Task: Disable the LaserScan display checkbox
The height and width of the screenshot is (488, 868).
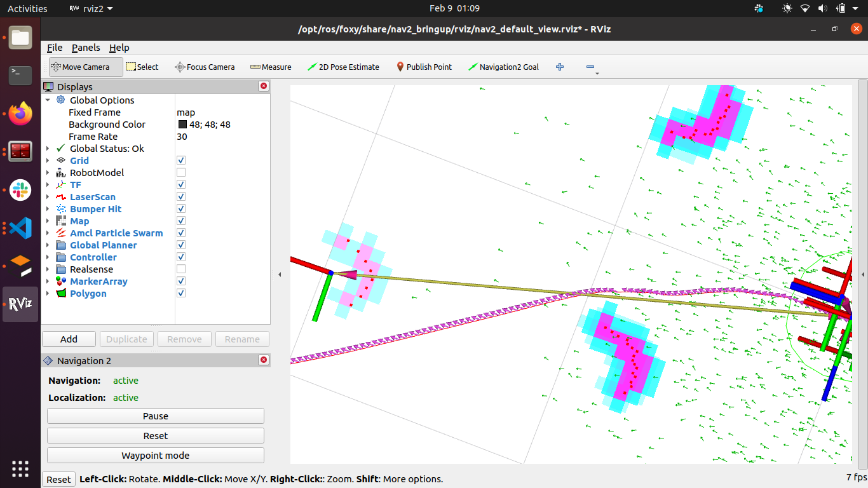Action: 181,196
